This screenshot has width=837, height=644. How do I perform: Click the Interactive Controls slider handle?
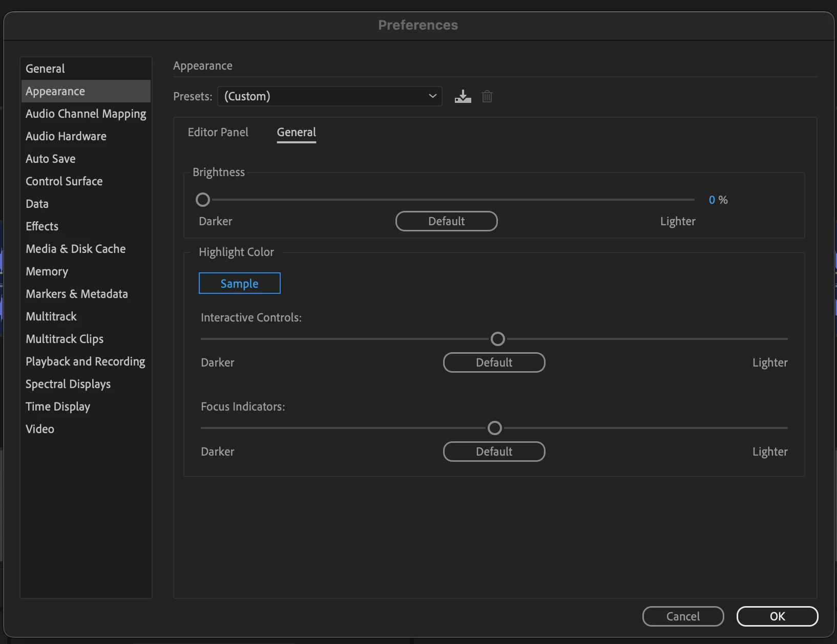497,339
